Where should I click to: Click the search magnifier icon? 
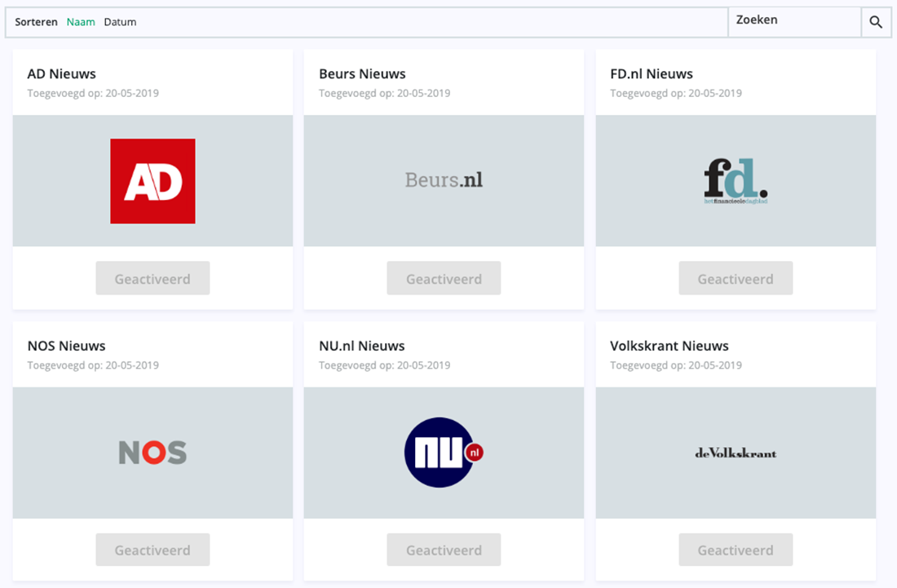tap(876, 22)
